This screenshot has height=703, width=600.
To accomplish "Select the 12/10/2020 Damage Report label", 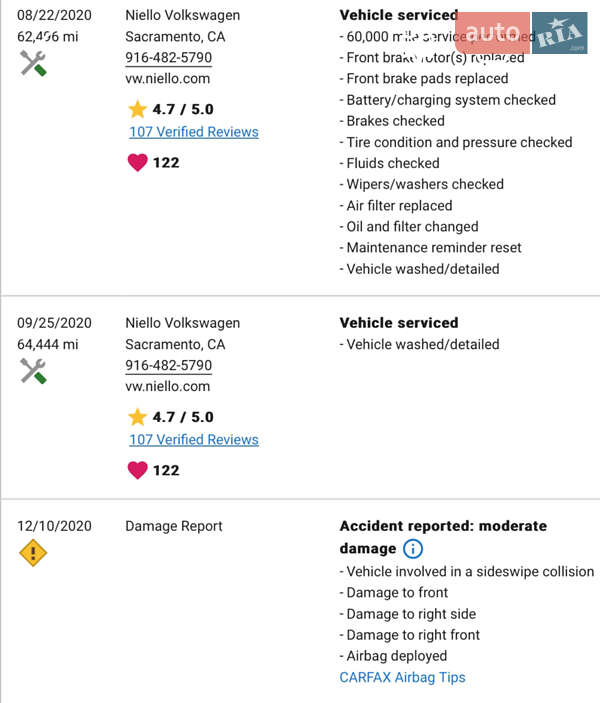I will [x=174, y=526].
